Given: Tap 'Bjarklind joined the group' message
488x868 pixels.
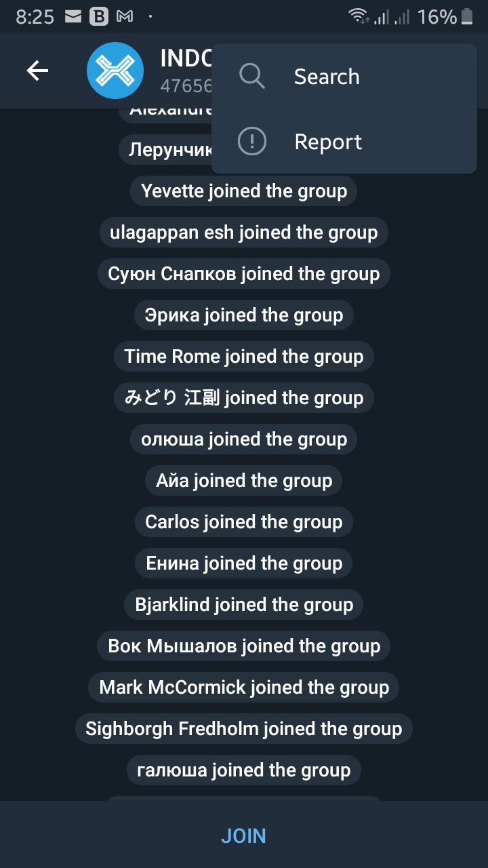Looking at the screenshot, I should point(244,605).
